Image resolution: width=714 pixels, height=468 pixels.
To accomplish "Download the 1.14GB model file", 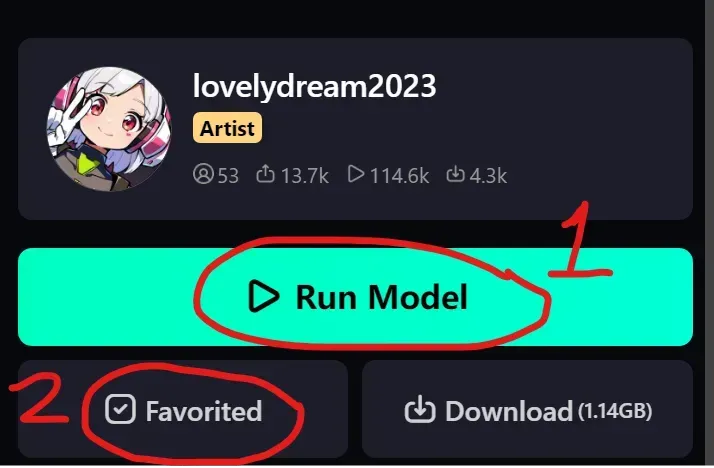I will point(527,409).
